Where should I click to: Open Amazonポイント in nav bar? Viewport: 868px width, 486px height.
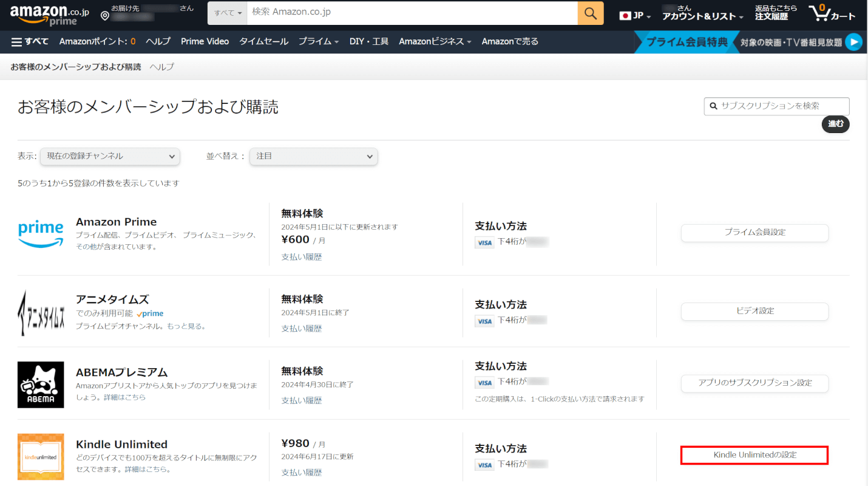[97, 41]
